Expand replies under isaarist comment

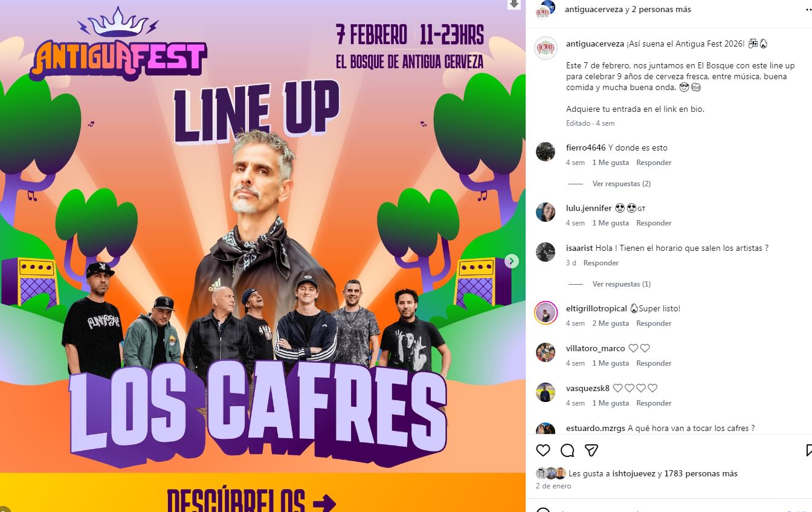(x=622, y=284)
